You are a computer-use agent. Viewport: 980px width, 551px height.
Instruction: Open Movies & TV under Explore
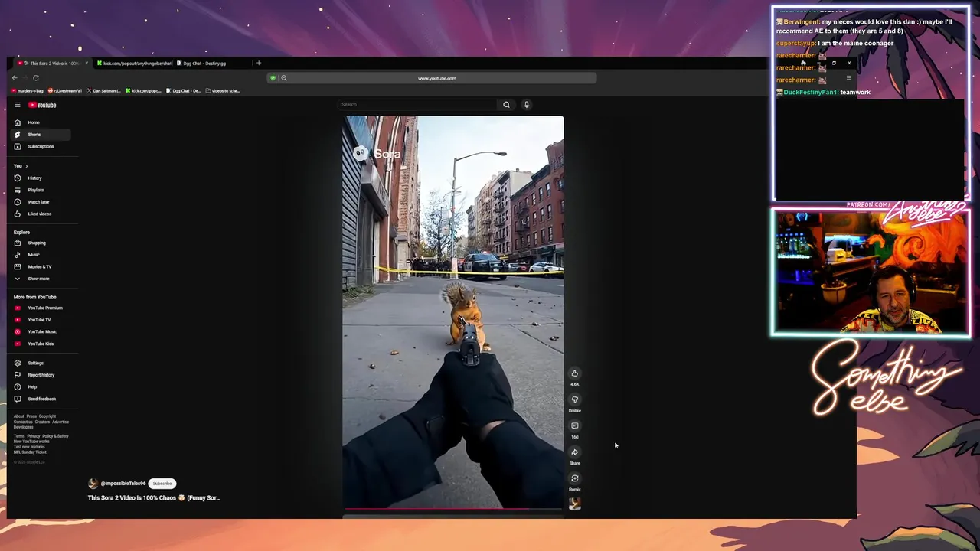point(40,266)
